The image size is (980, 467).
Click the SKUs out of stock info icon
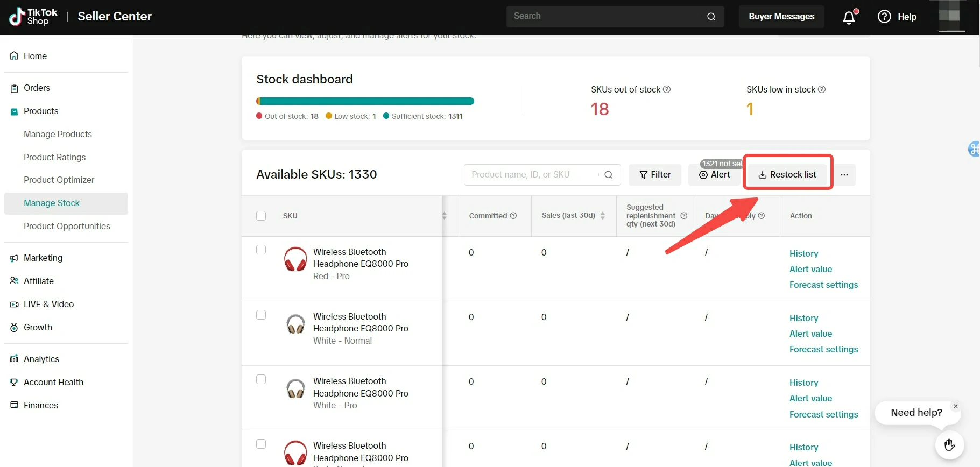pyautogui.click(x=667, y=89)
